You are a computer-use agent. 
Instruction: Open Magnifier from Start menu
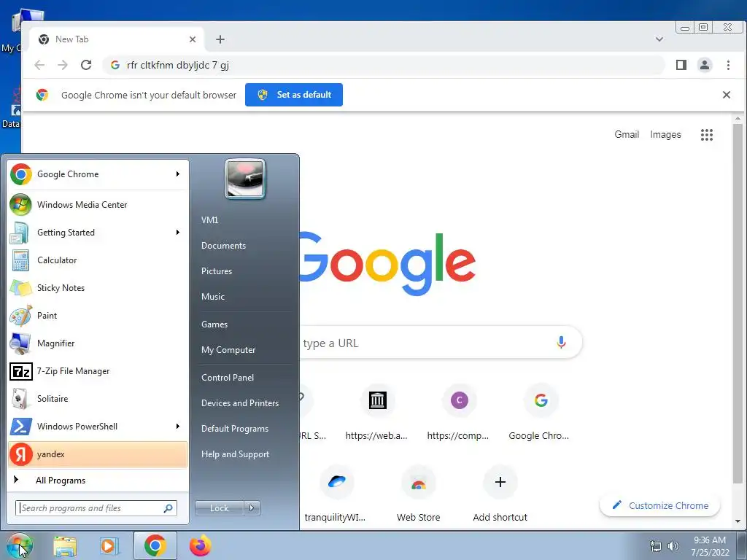[98, 343]
